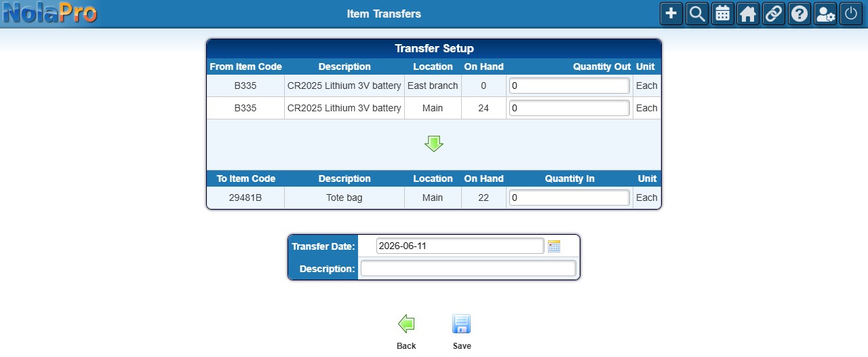868x357 pixels.
Task: Focus Quantity Out field for Main location B335
Action: [570, 108]
